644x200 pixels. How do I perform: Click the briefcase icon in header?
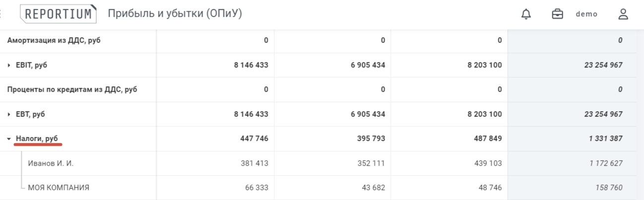click(557, 14)
